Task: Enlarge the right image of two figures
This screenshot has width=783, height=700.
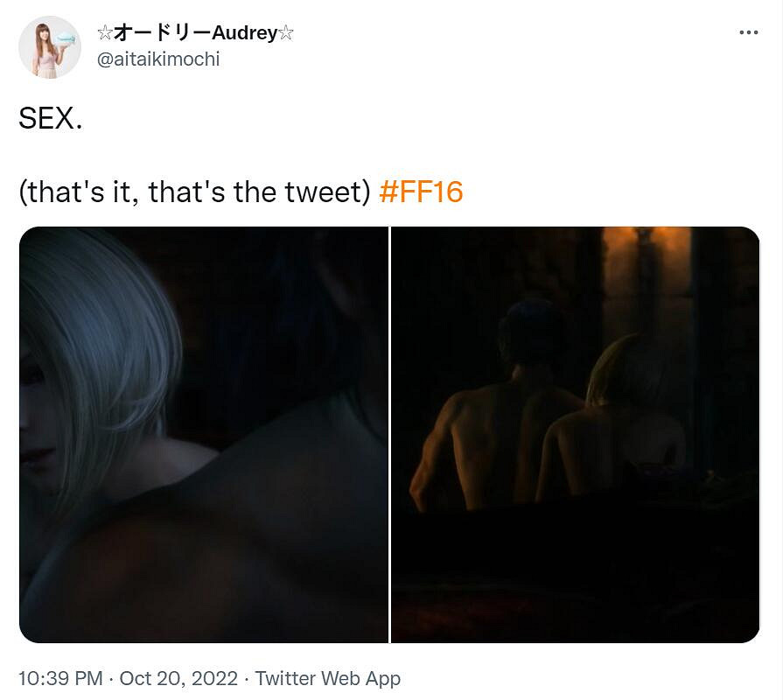Action: (x=576, y=435)
